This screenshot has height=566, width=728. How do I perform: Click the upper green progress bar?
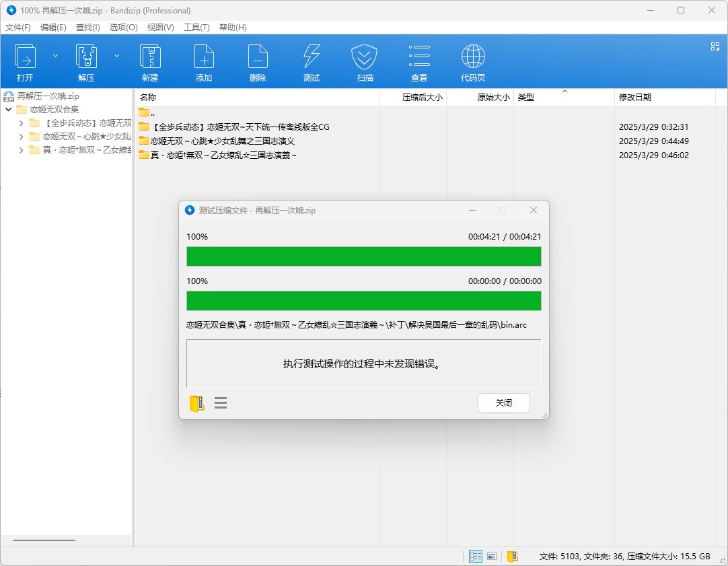coord(363,256)
